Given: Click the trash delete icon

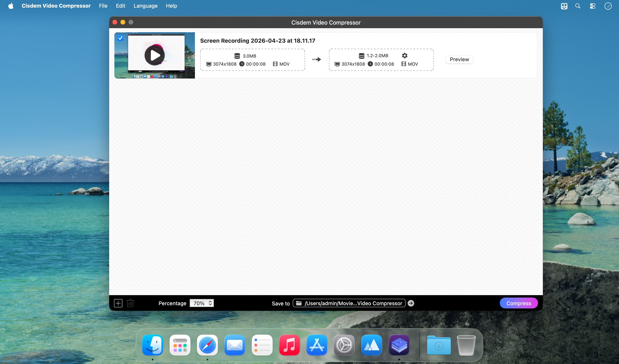Looking at the screenshot, I should (130, 303).
